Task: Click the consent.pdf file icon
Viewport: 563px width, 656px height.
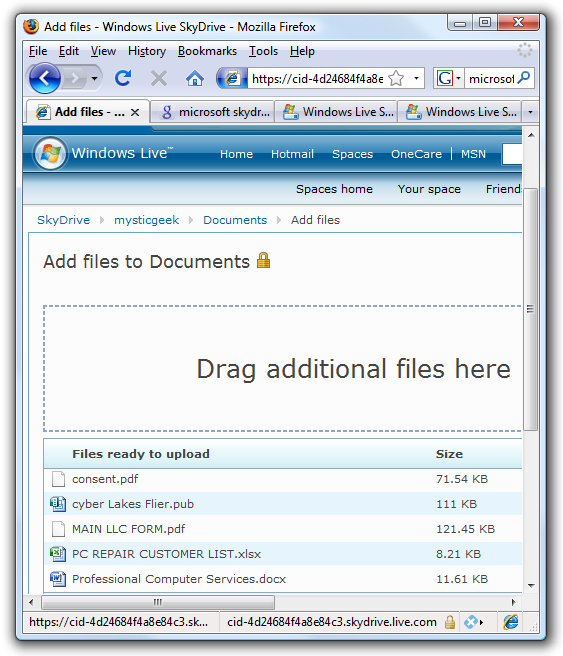Action: [58, 479]
